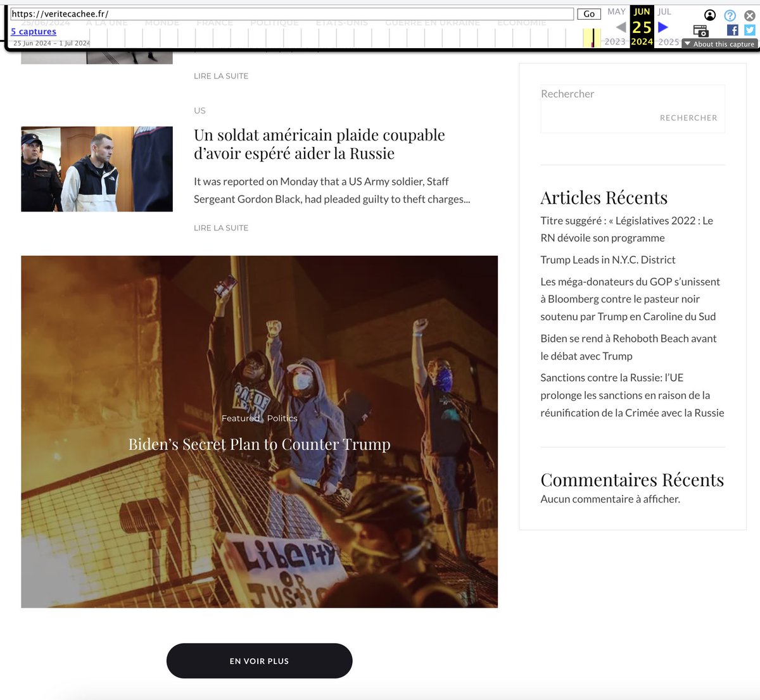760x700 pixels.
Task: Click LIRE LA SUITE under the first article
Action: coord(221,76)
